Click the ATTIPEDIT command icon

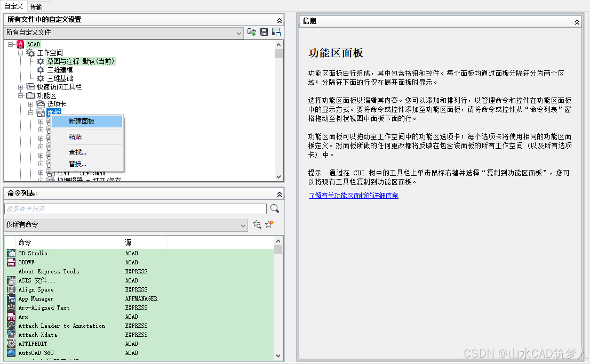(x=11, y=344)
